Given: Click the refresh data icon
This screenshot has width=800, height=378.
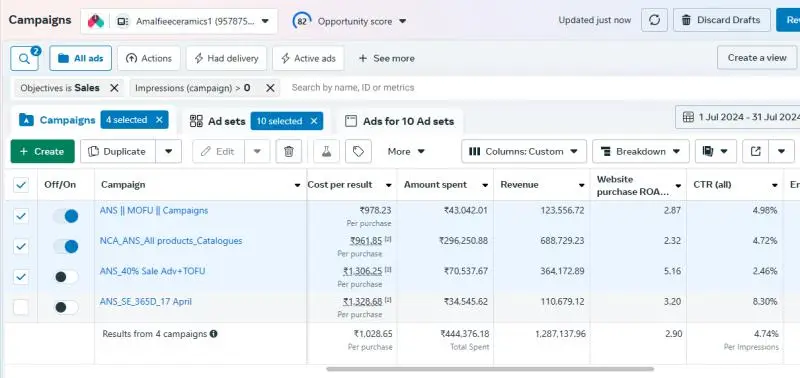Looking at the screenshot, I should coord(654,20).
